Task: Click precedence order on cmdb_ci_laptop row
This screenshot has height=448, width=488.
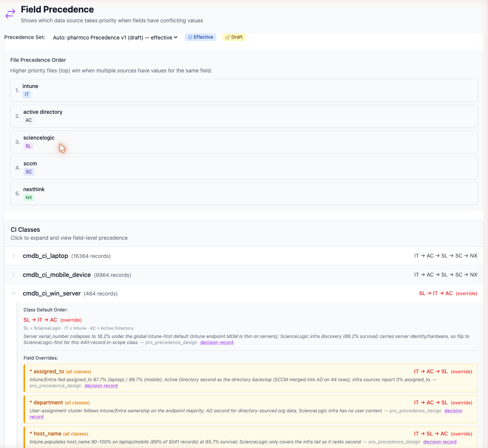Action: 446,256
